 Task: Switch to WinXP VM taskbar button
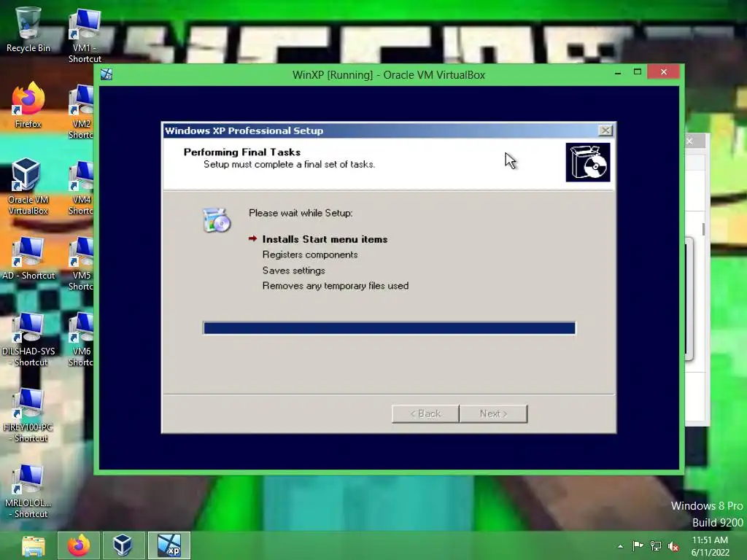pyautogui.click(x=169, y=545)
